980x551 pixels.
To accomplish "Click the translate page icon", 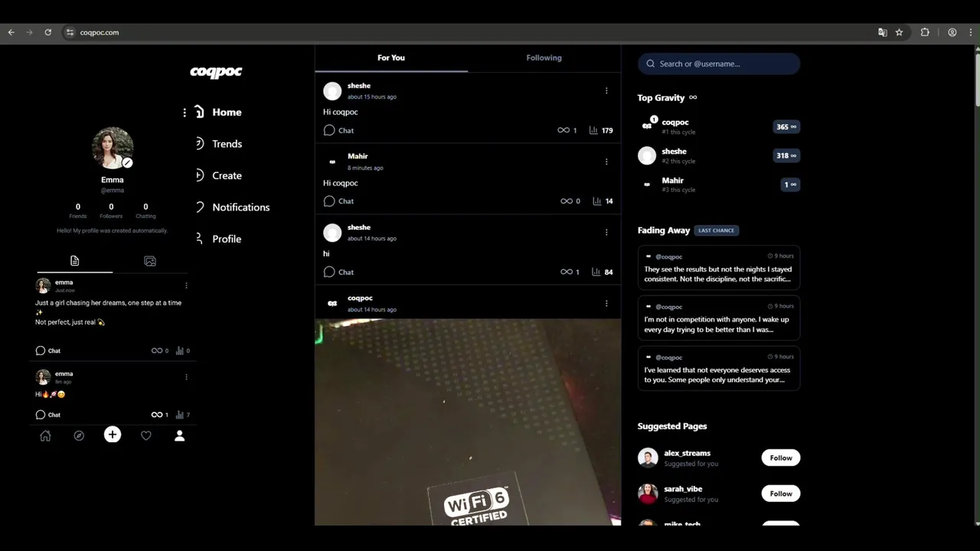I will 882,32.
